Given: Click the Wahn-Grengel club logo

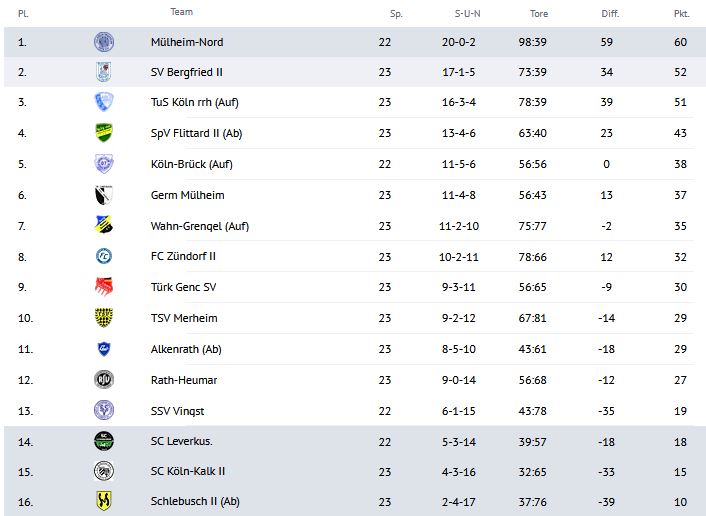Looking at the screenshot, I should (x=103, y=226).
